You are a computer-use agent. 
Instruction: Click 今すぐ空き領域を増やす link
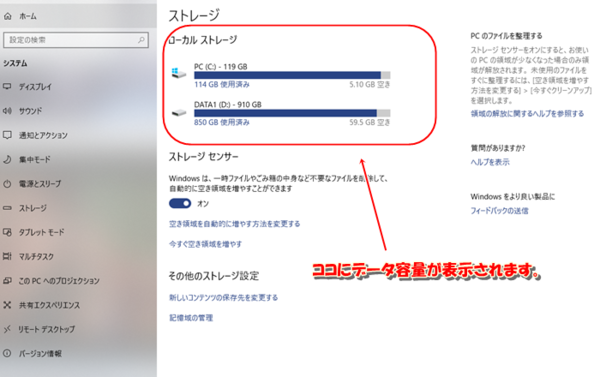point(205,244)
